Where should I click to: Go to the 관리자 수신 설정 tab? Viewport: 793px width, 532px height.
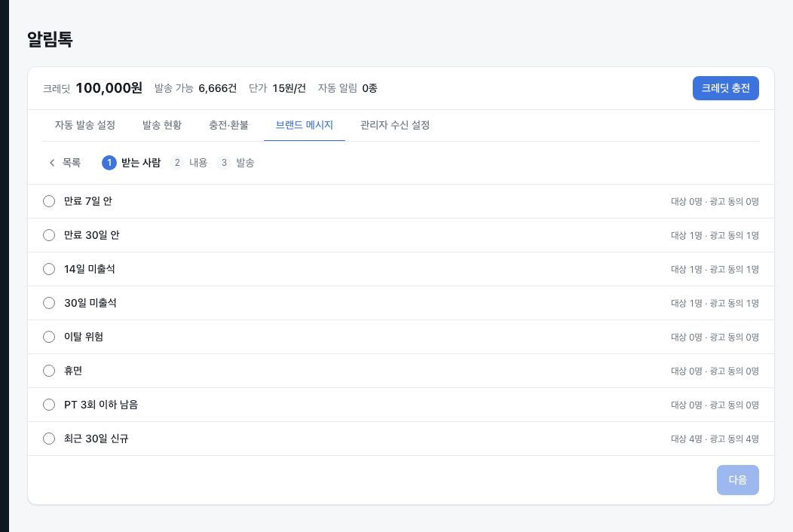(x=395, y=125)
